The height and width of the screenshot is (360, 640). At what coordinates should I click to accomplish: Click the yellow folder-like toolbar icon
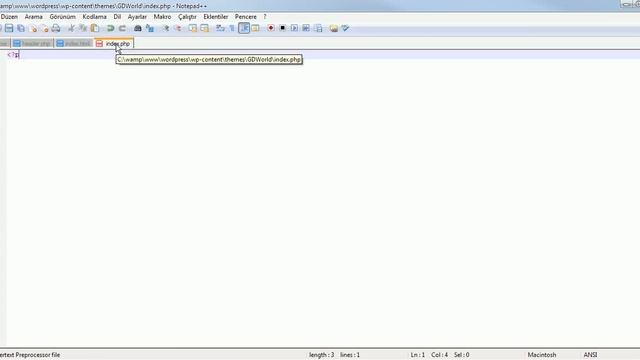[334, 28]
